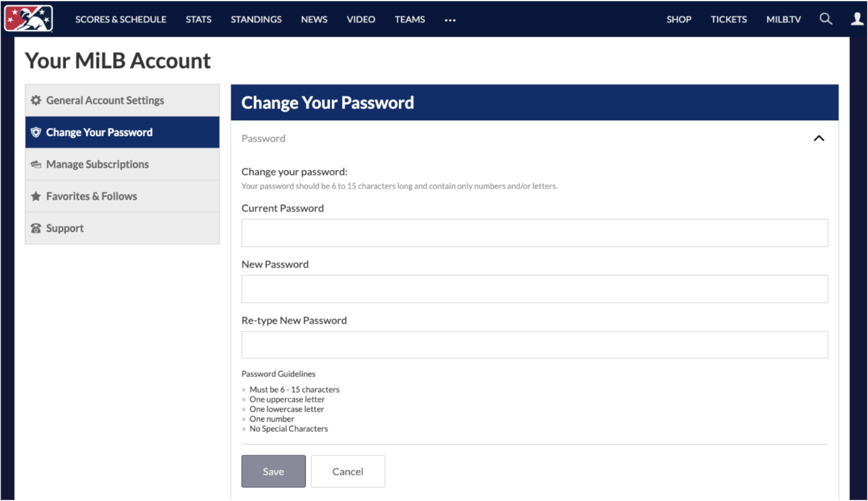Viewport: 868px width, 501px height.
Task: Switch to the Manage Subscriptions section
Action: [97, 164]
